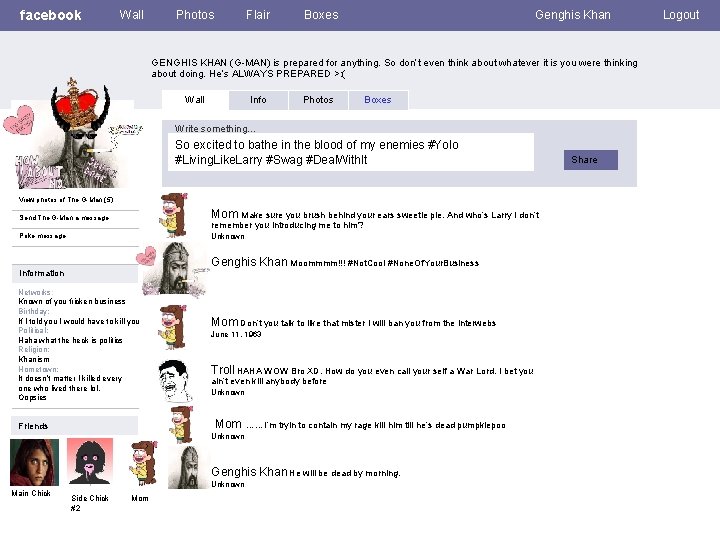Click the GENGHIS KHAN (G-MAN) status text
The height and width of the screenshot is (540, 720).
pos(394,68)
